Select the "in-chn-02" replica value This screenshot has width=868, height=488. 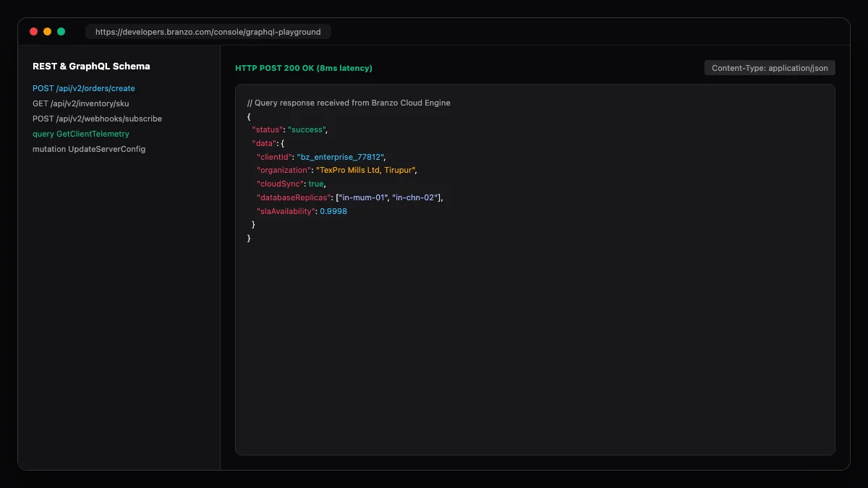point(416,197)
